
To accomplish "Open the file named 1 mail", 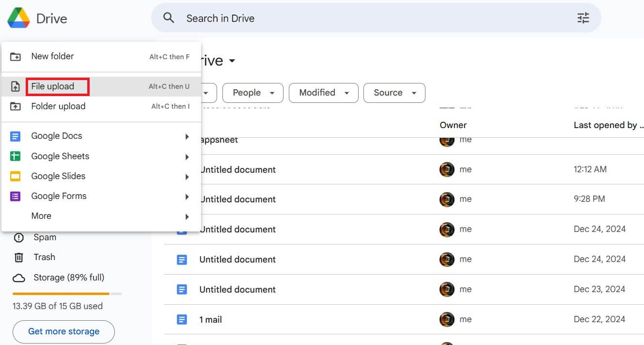I will 209,319.
